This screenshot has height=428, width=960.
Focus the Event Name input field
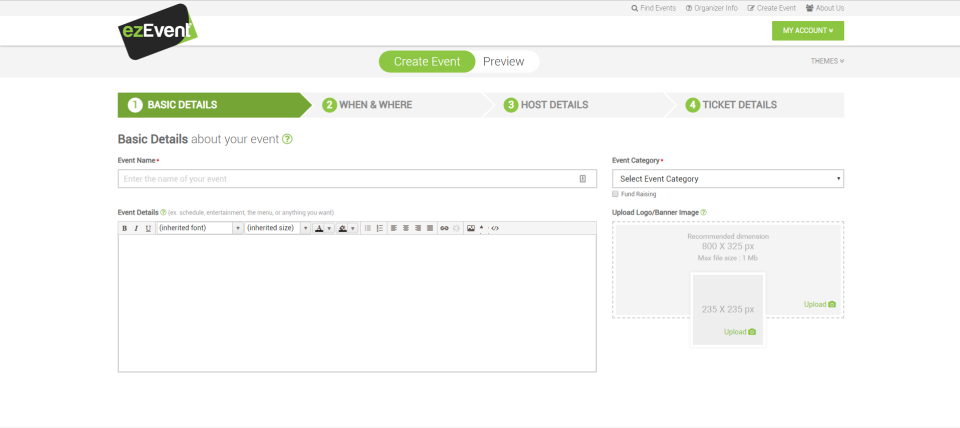(357, 179)
